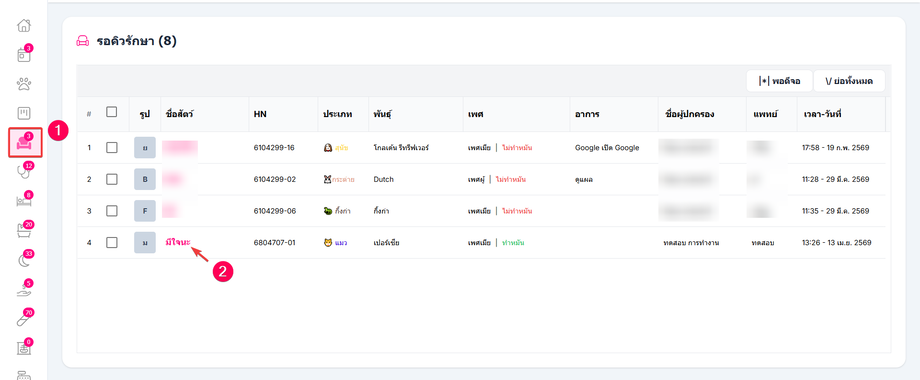Open the sofa waiting queue icon
This screenshot has height=380, width=920.
(25, 142)
